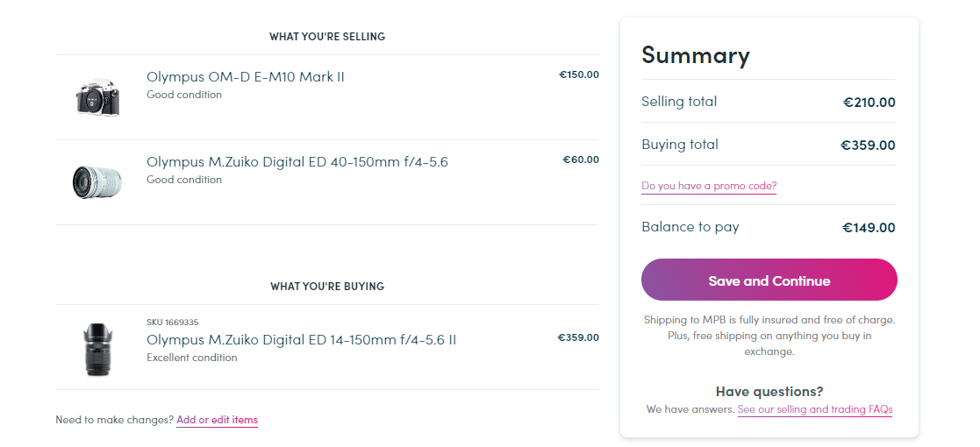Click the 'What You're Selling' heading
This screenshot has height=447, width=980.
pos(327,37)
